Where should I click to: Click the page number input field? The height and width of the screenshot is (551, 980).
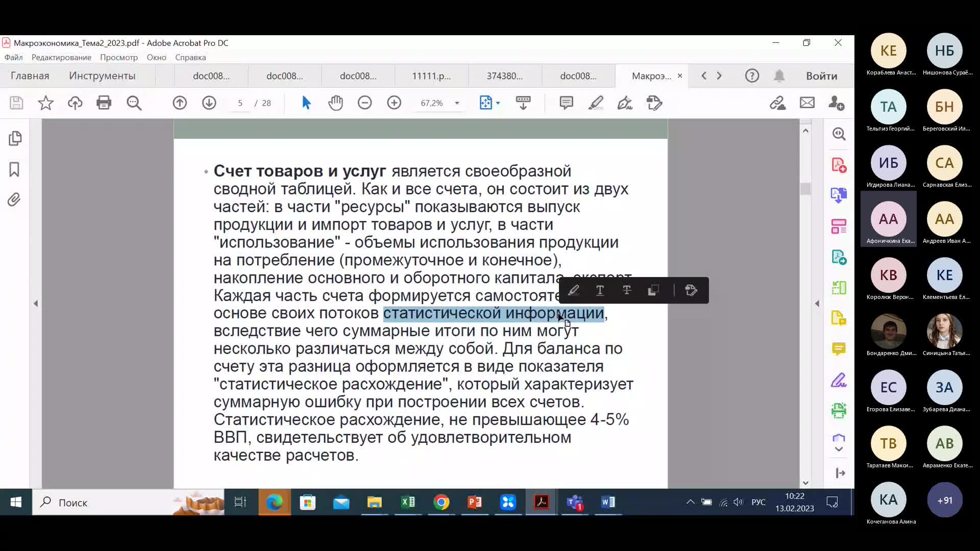tap(240, 103)
